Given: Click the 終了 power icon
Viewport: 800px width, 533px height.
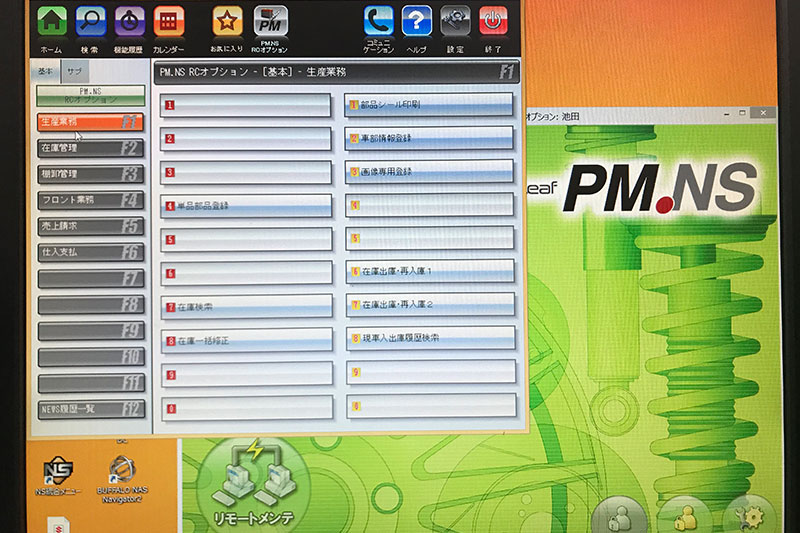Looking at the screenshot, I should [493, 20].
